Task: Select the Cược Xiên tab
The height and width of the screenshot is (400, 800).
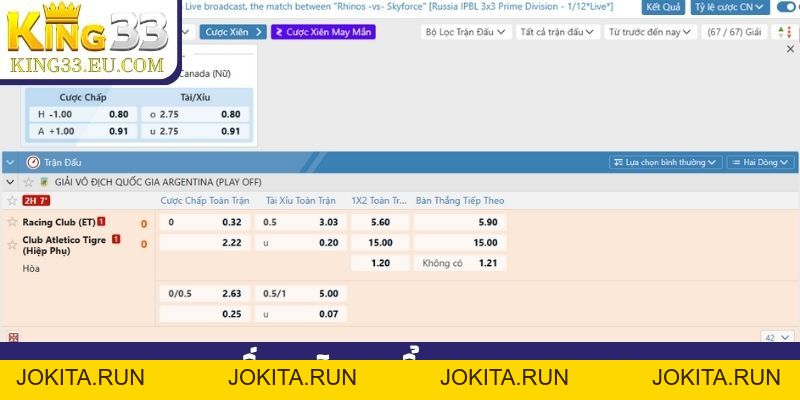Action: 233,32
